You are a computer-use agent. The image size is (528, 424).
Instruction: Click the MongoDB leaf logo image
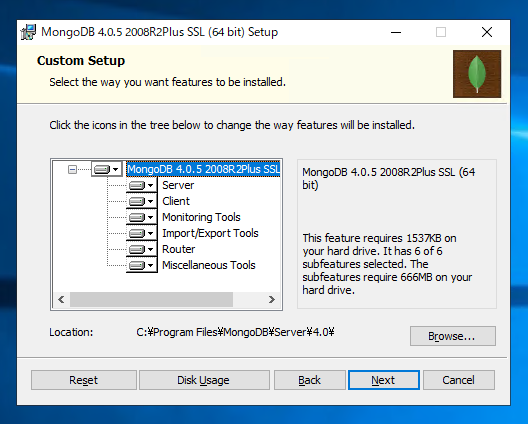point(477,74)
